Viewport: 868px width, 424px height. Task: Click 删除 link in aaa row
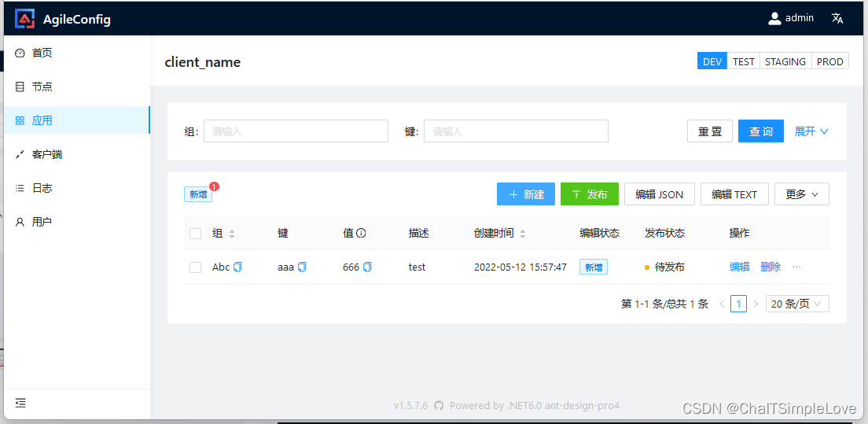[x=771, y=267]
